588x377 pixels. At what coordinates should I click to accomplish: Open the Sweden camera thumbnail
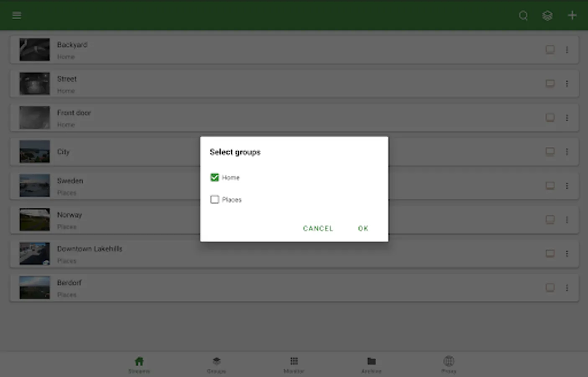(x=34, y=186)
